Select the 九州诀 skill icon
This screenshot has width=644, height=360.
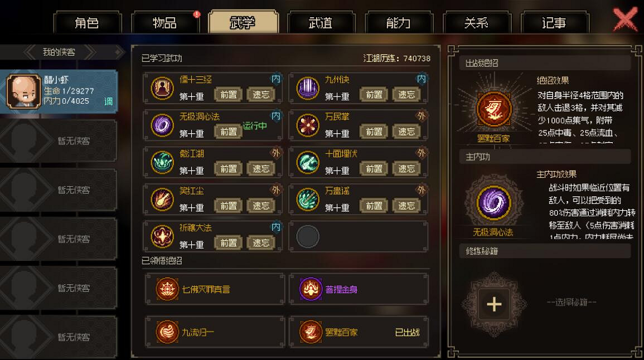click(308, 88)
